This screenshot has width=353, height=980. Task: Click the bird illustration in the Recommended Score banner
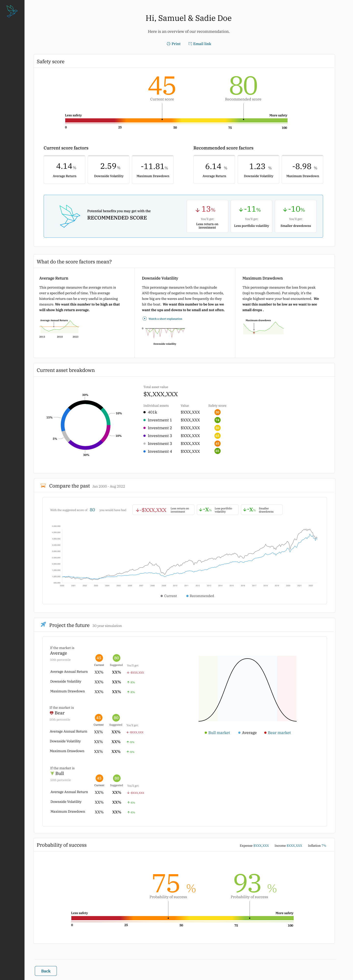(x=70, y=216)
